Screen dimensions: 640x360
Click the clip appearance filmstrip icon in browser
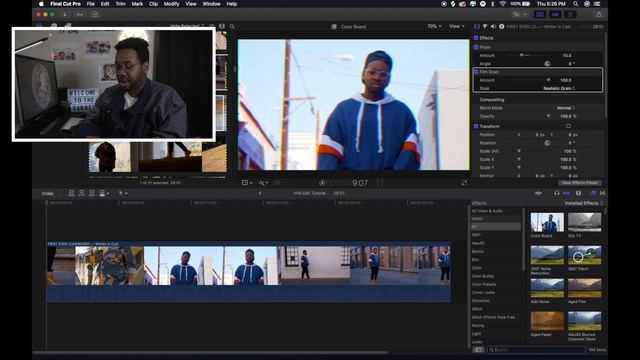pyautogui.click(x=222, y=26)
